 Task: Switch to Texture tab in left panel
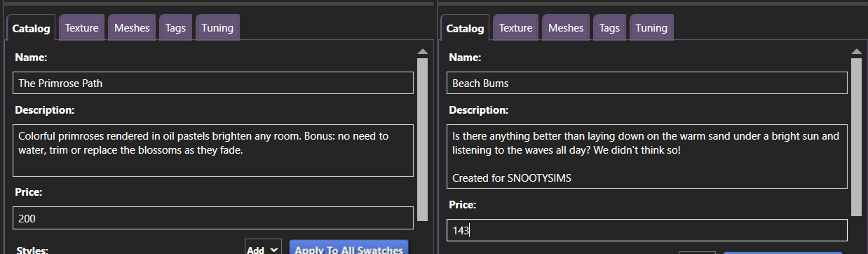coord(81,27)
